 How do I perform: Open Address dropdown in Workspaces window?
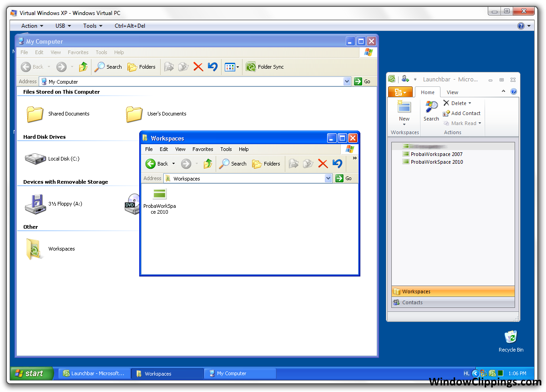click(x=329, y=178)
